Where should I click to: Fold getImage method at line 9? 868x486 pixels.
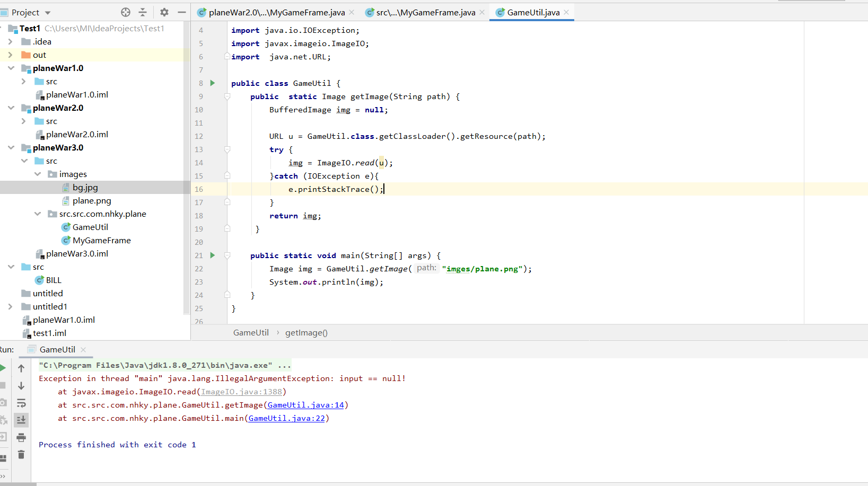pos(227,96)
